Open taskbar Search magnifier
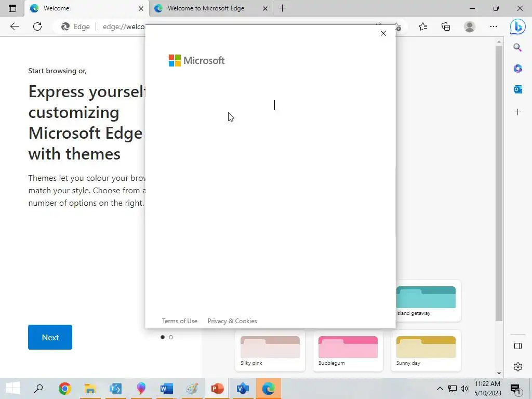532x399 pixels. tap(38, 389)
